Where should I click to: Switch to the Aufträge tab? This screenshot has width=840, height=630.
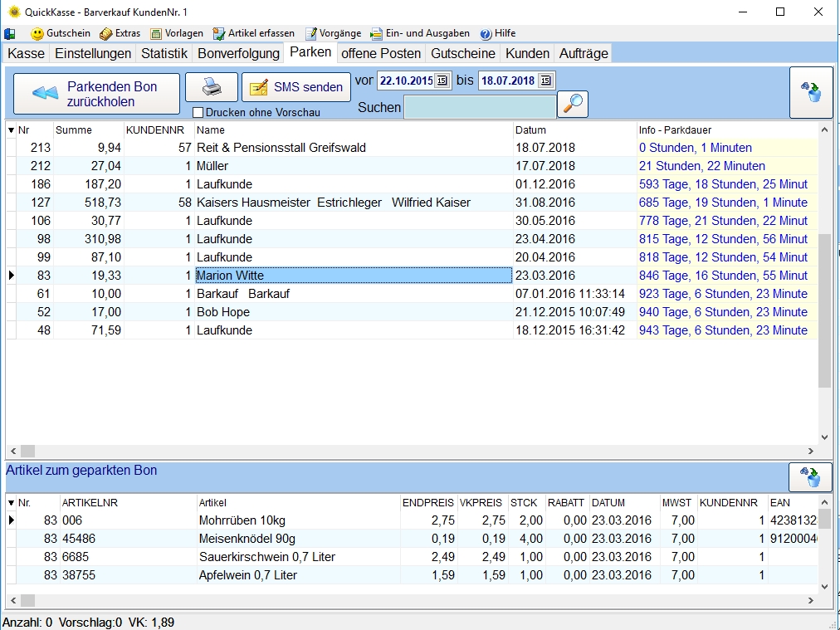click(584, 54)
